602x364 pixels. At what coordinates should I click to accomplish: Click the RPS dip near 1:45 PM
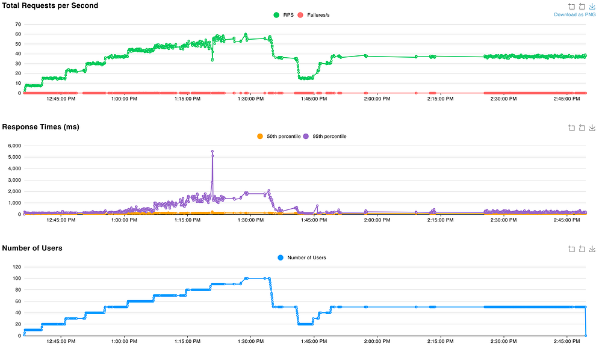click(x=306, y=78)
